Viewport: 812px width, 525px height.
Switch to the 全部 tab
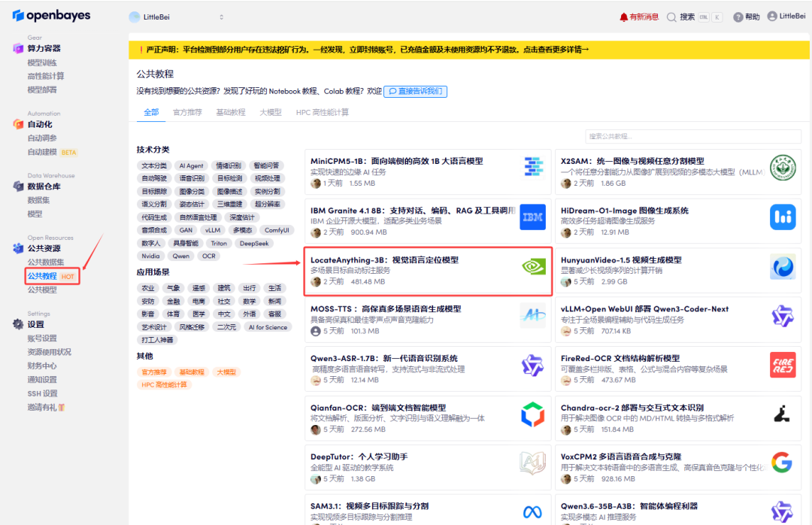pos(151,112)
